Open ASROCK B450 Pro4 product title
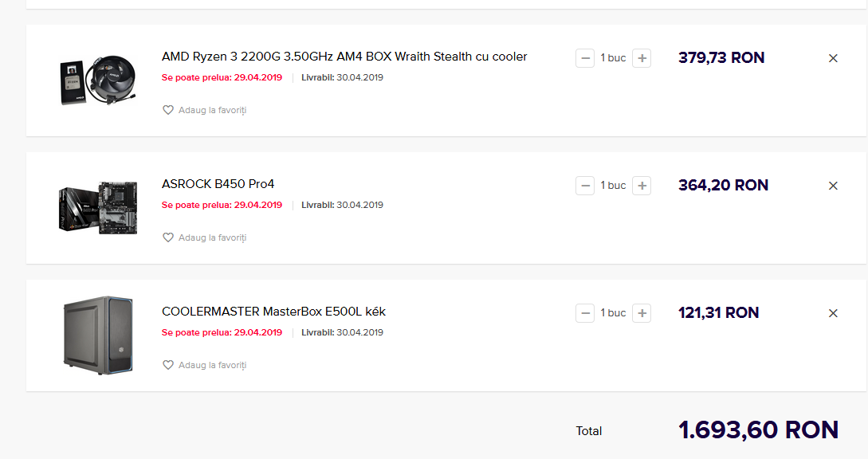The width and height of the screenshot is (868, 459). [218, 184]
